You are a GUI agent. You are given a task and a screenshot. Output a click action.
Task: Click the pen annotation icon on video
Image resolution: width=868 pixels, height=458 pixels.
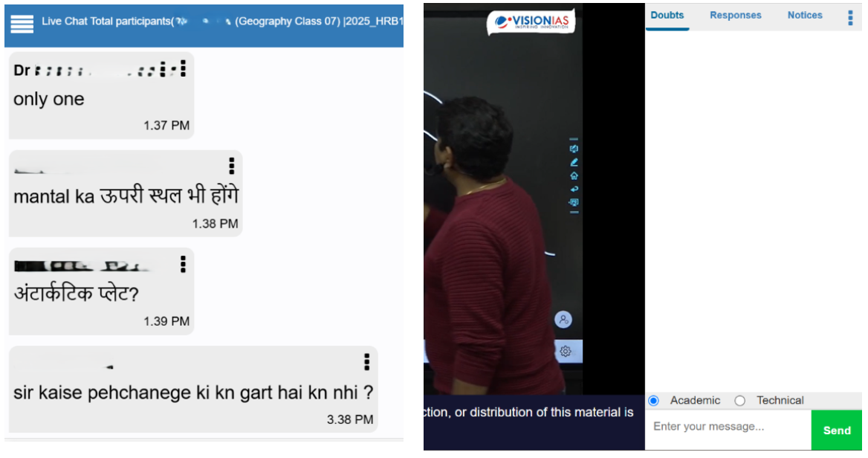(574, 162)
